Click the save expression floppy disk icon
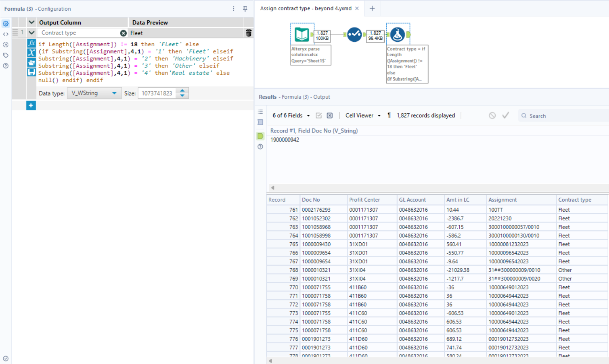This screenshot has width=609, height=364. click(x=31, y=72)
